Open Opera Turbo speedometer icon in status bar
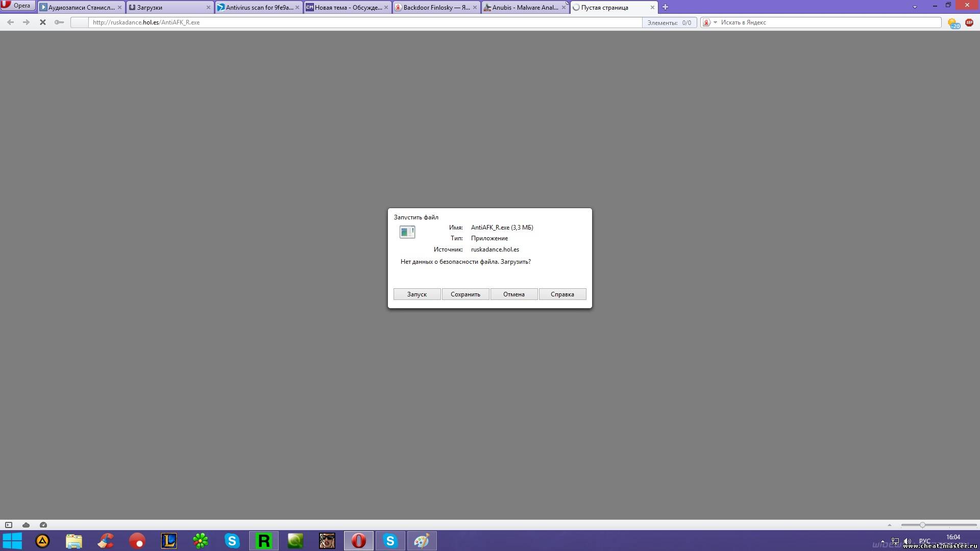 (43, 525)
